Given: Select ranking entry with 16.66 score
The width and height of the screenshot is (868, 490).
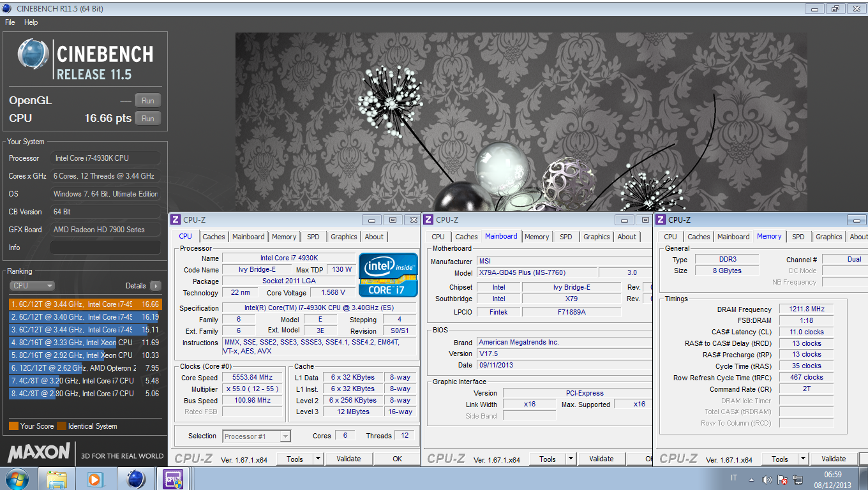Looking at the screenshot, I should (86, 304).
